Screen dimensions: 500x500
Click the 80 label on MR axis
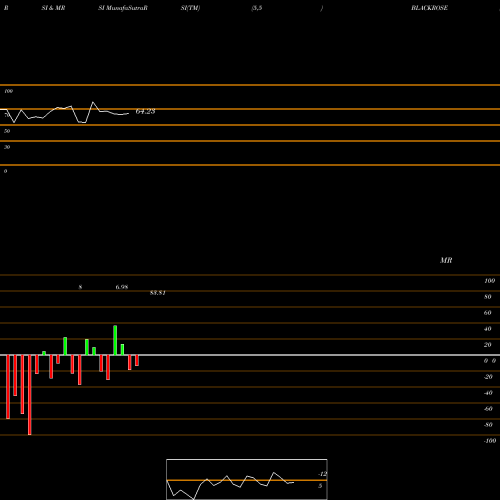pyautogui.click(x=488, y=297)
